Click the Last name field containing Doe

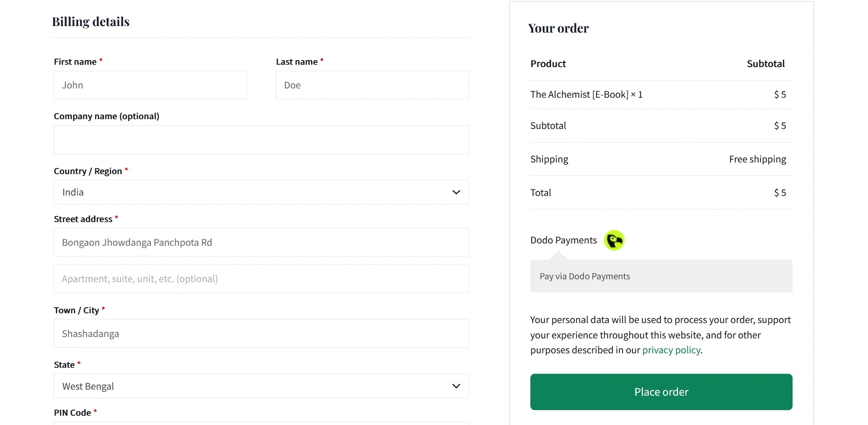pyautogui.click(x=372, y=85)
